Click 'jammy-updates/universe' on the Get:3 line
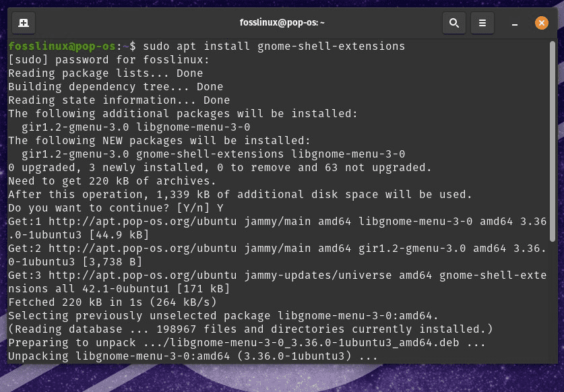The width and height of the screenshot is (564, 392). [317, 275]
